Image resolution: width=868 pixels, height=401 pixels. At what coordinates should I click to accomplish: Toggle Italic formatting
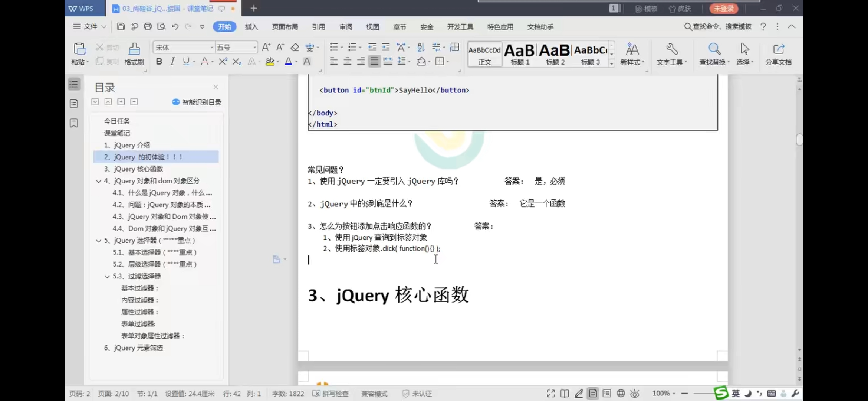coord(172,62)
